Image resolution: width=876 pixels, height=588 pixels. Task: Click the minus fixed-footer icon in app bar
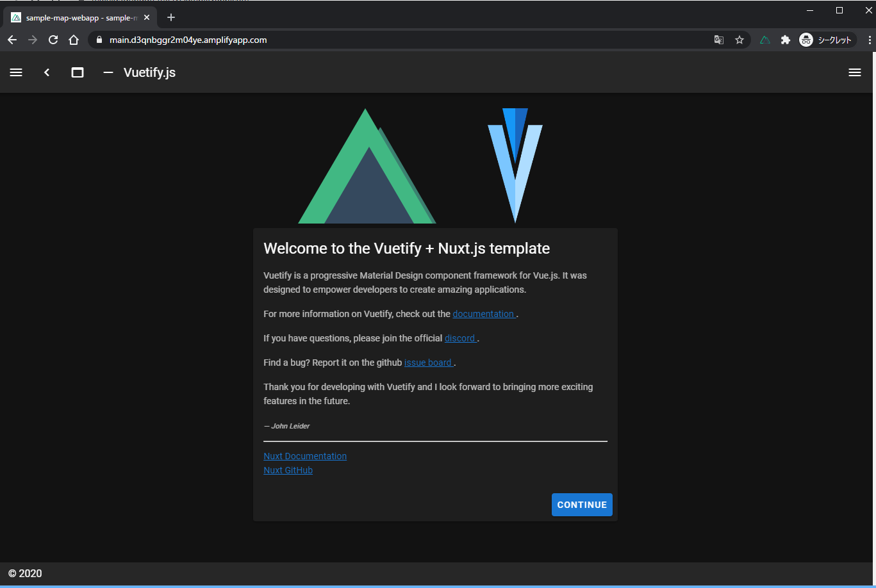(108, 72)
